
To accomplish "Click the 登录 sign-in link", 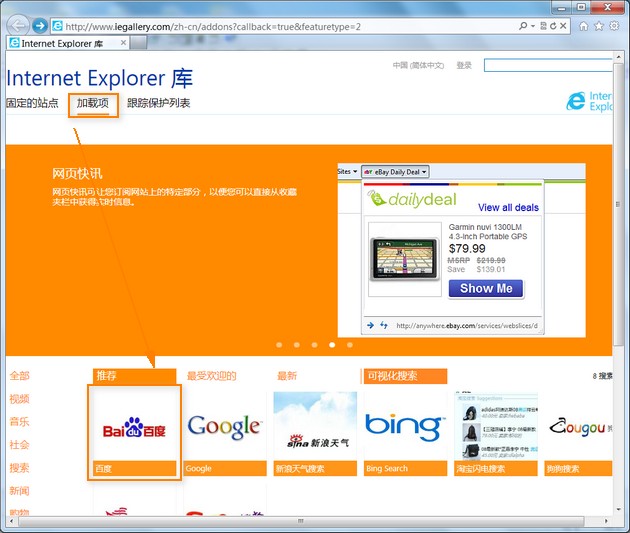I will tap(464, 65).
